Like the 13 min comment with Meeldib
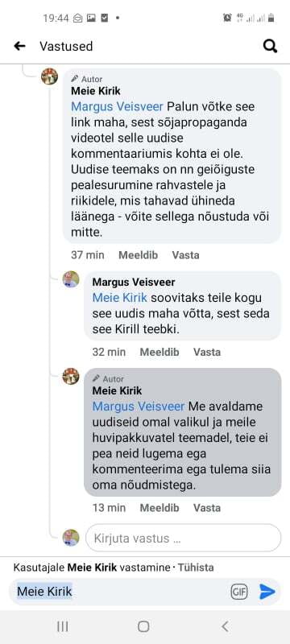290x644 pixels. coord(159,508)
